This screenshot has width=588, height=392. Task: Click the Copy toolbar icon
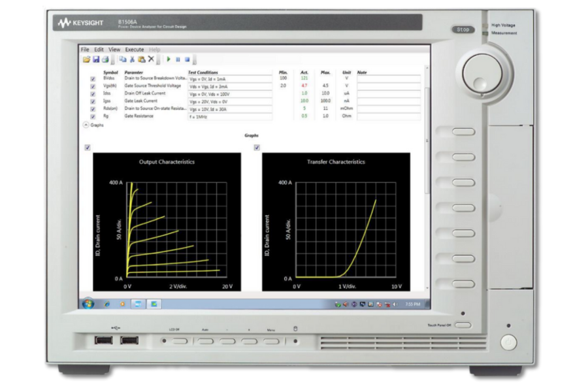coord(123,59)
